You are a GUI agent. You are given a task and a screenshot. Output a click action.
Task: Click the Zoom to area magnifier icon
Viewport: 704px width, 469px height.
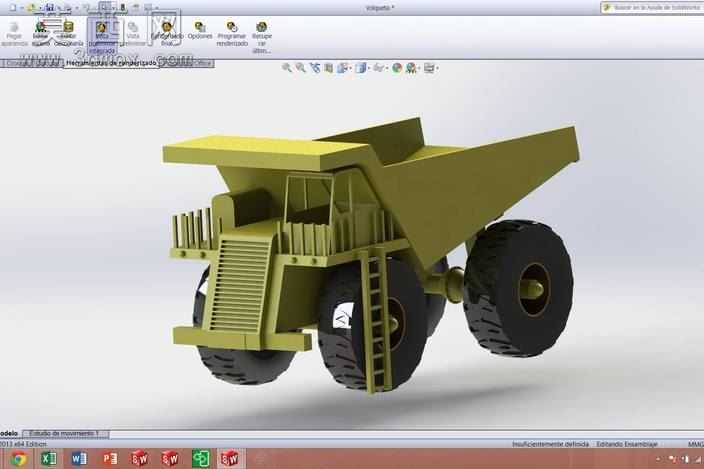[x=300, y=68]
